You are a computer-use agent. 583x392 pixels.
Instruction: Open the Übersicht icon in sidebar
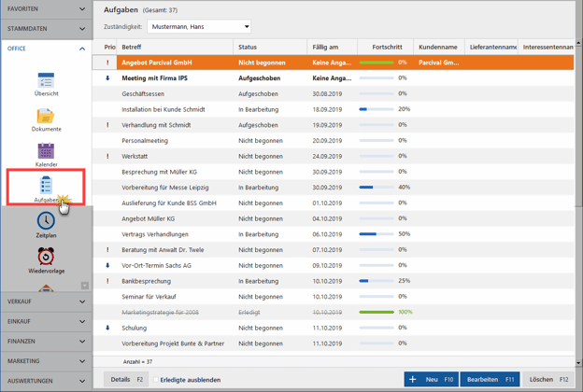click(x=46, y=81)
